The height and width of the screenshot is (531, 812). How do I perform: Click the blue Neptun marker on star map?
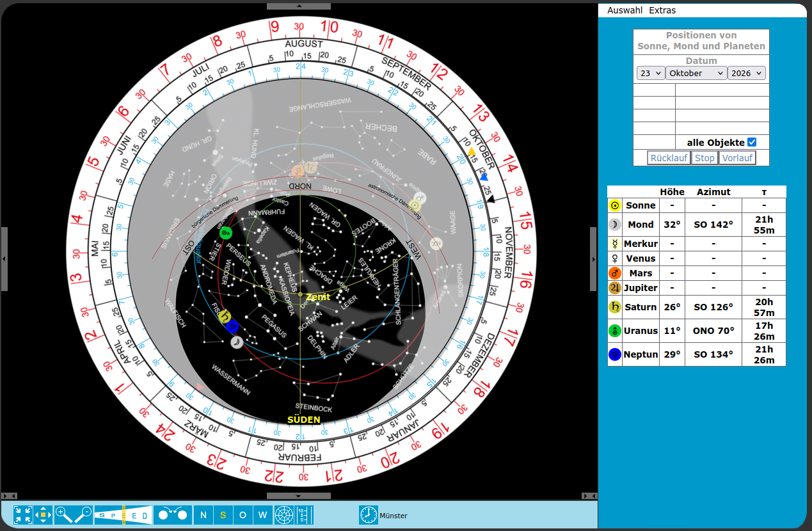coord(233,326)
